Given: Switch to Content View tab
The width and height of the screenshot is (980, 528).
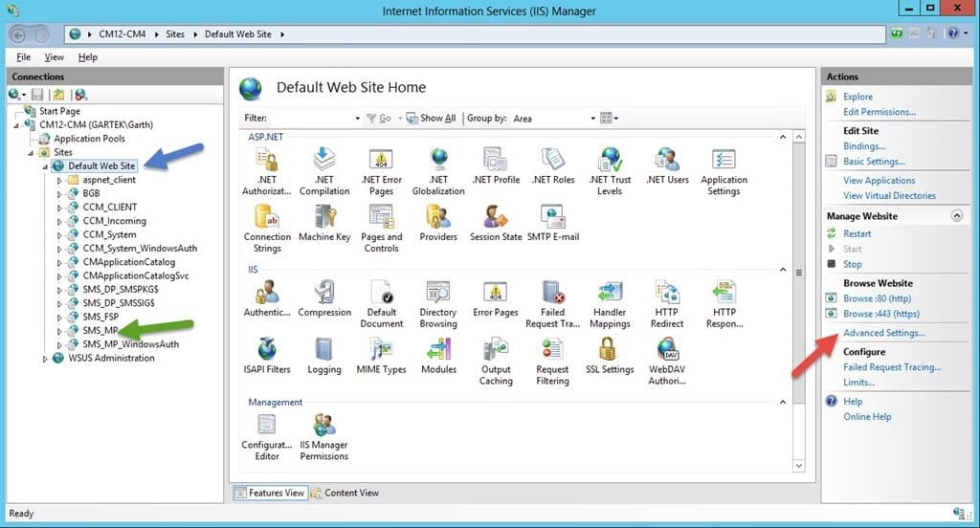Looking at the screenshot, I should coord(345,493).
